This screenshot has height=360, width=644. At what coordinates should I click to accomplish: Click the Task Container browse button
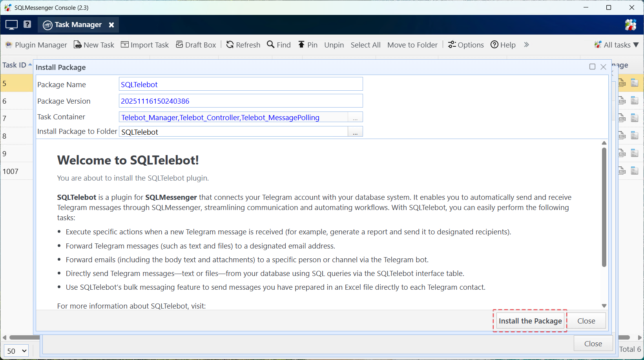point(355,117)
